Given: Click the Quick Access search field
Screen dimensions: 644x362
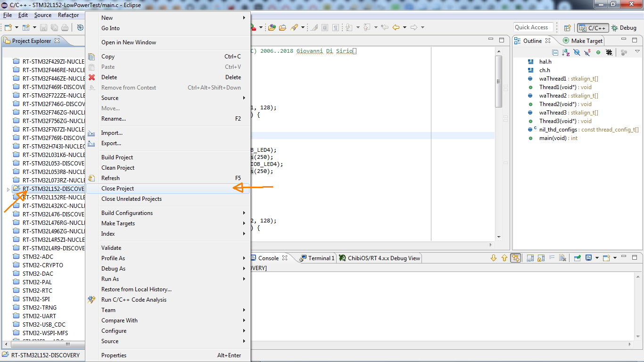Looking at the screenshot, I should [533, 27].
